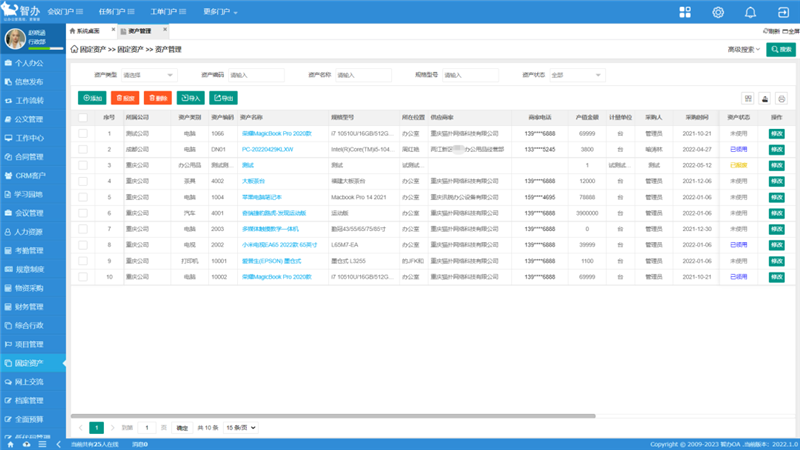Open the 苹果电脑笔记本 asset link

pyautogui.click(x=262, y=197)
